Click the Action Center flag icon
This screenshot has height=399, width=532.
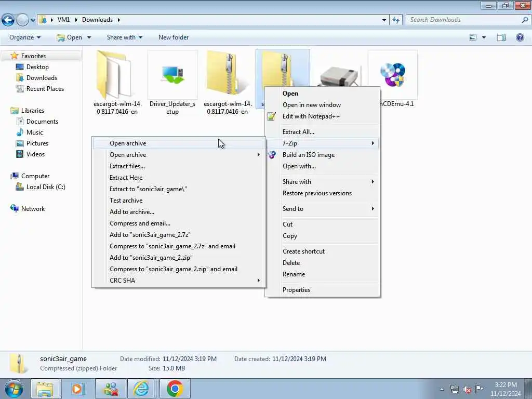click(x=478, y=389)
